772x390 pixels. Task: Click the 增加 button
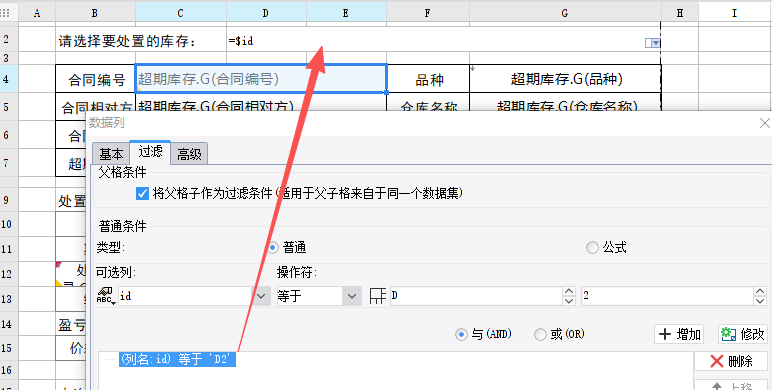tap(679, 334)
